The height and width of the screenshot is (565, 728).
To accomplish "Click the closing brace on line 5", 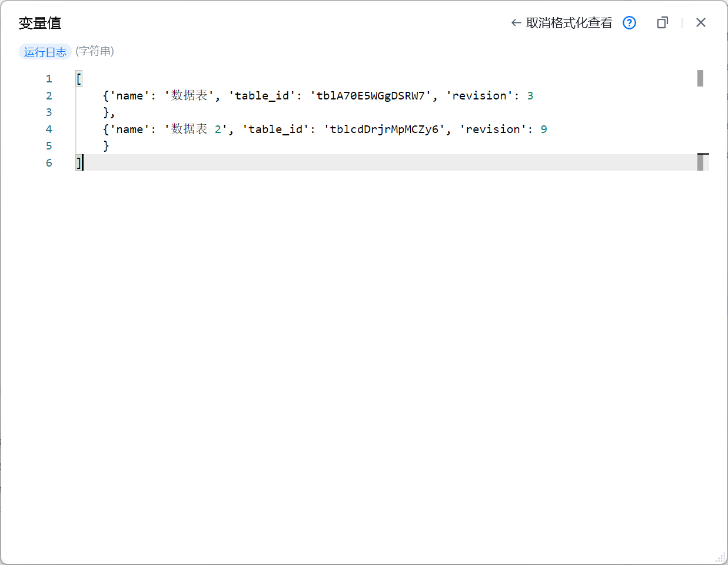I will click(x=106, y=146).
